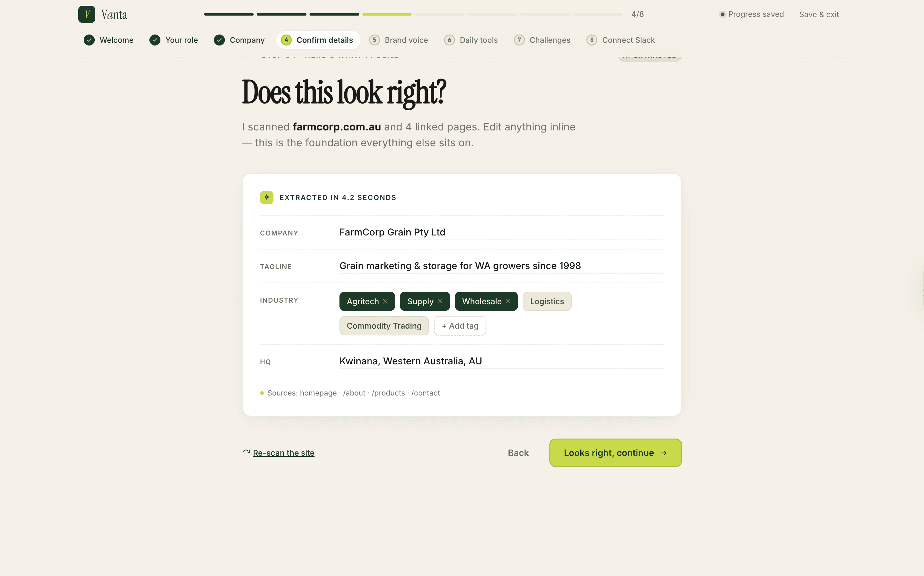The image size is (924, 576).
Task: Select the Commodity Trading tag
Action: tap(384, 326)
